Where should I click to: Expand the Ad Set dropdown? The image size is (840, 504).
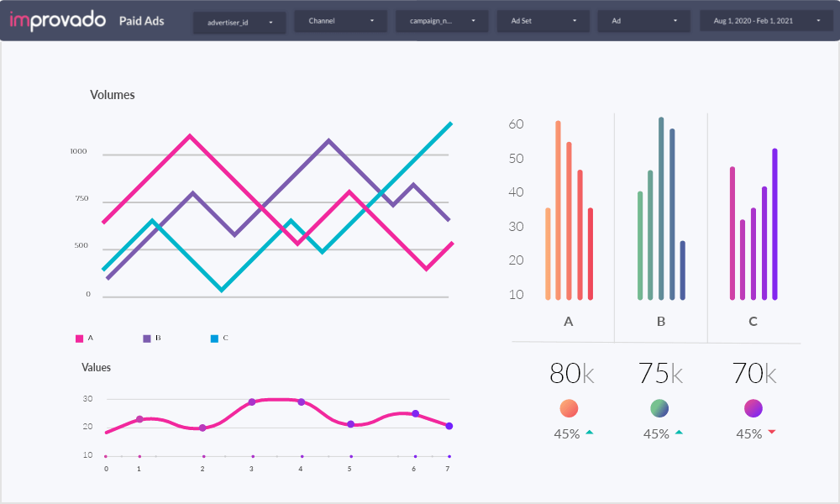click(543, 21)
